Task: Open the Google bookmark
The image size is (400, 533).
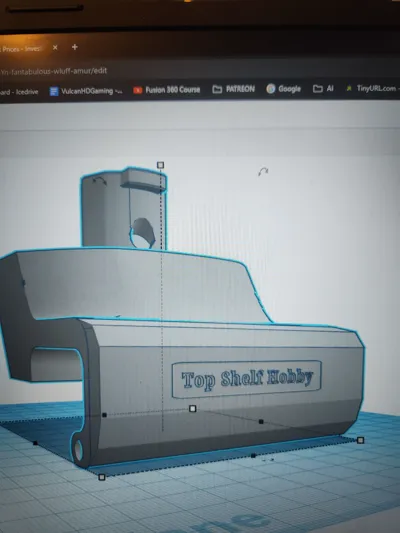Action: pyautogui.click(x=284, y=89)
